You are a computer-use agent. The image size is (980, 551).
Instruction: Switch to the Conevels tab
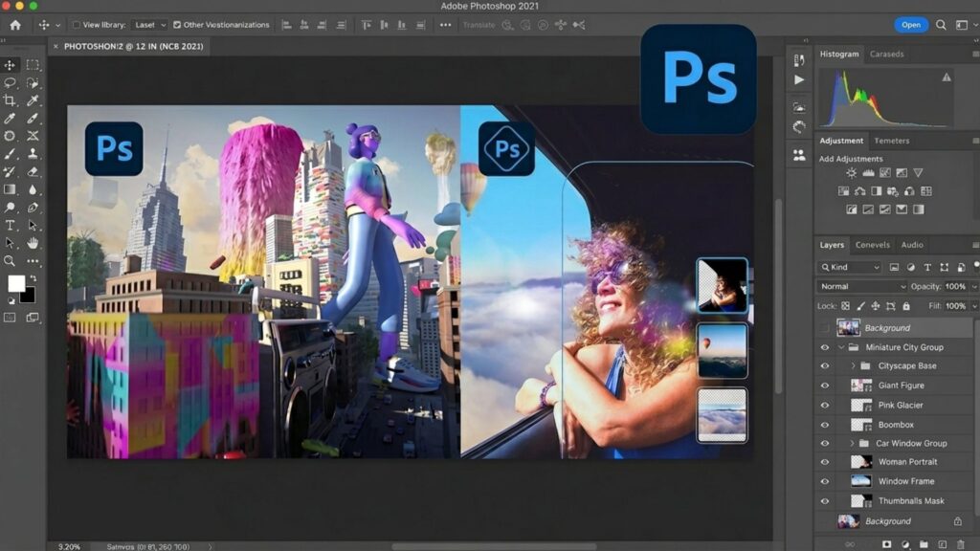(872, 245)
